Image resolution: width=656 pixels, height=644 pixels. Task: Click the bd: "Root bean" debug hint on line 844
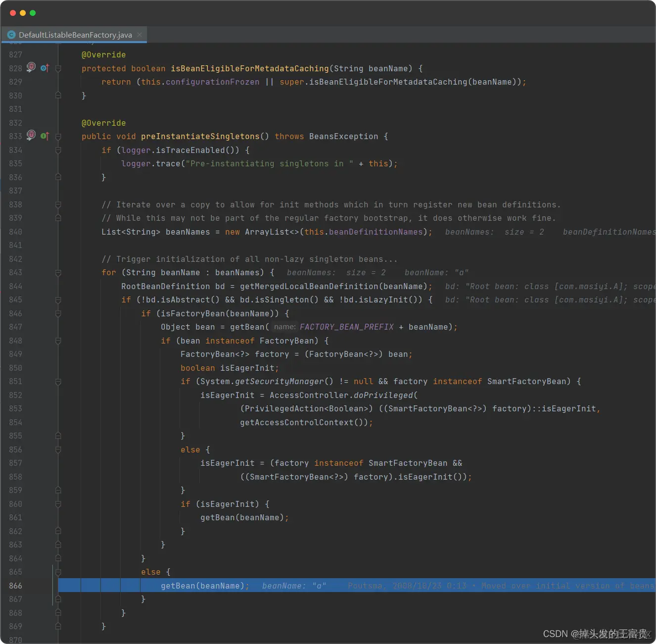click(x=550, y=286)
